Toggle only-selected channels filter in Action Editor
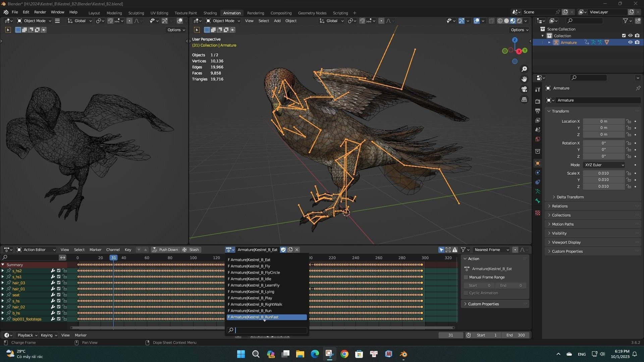The height and width of the screenshot is (362, 644). [x=441, y=250]
